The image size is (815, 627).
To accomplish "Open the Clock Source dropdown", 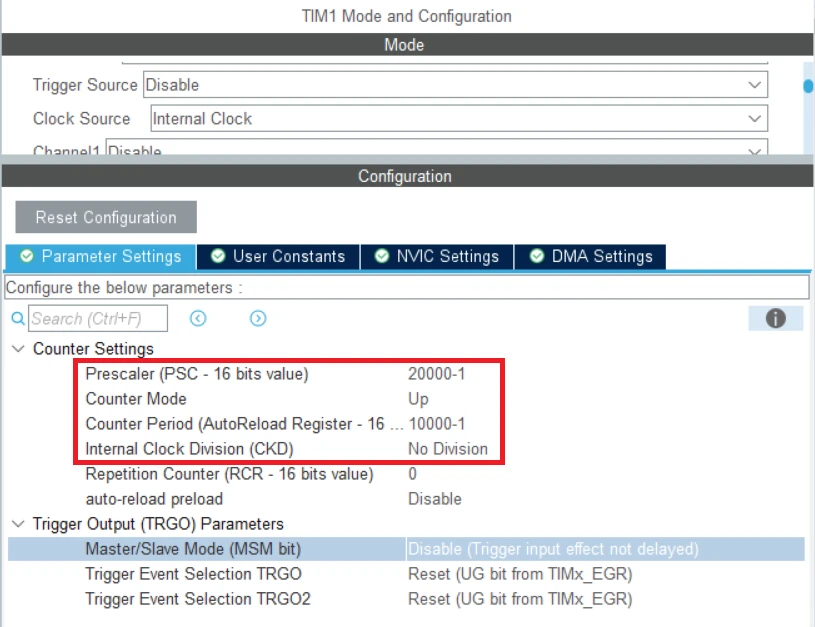I will tap(459, 118).
